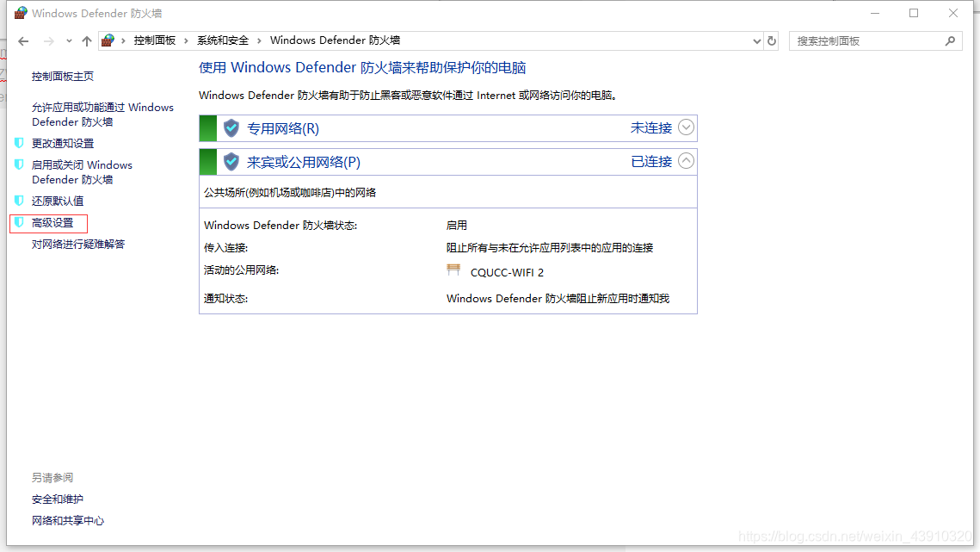Open 控制面板主页 link
Viewport: 980px width, 552px height.
tap(63, 77)
